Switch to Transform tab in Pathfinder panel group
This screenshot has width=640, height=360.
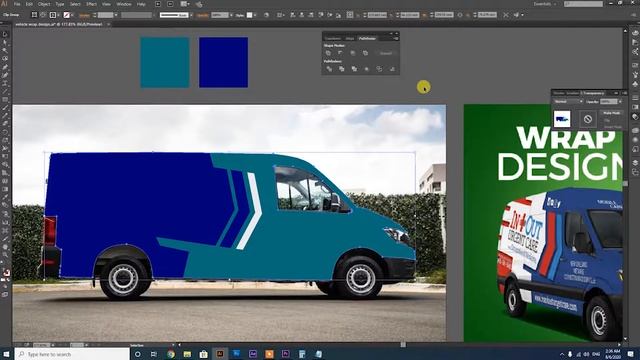(x=333, y=38)
